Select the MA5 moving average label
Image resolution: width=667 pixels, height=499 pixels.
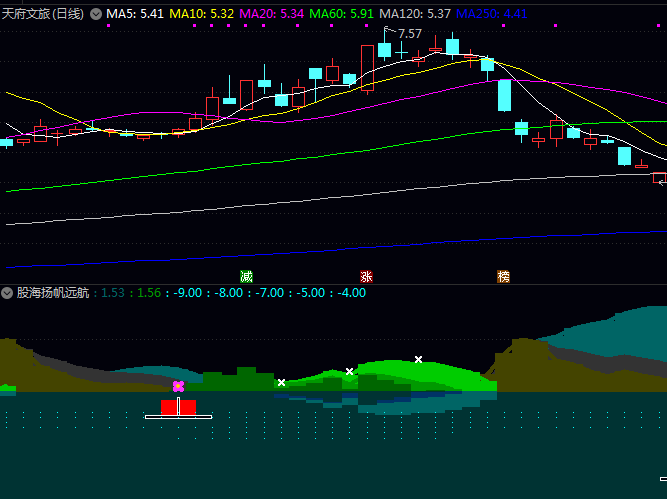tap(135, 14)
